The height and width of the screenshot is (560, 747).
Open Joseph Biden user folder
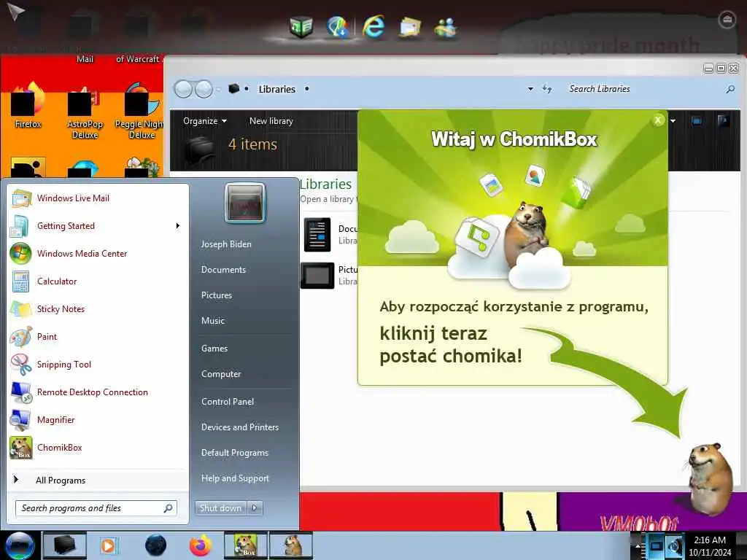tap(226, 244)
